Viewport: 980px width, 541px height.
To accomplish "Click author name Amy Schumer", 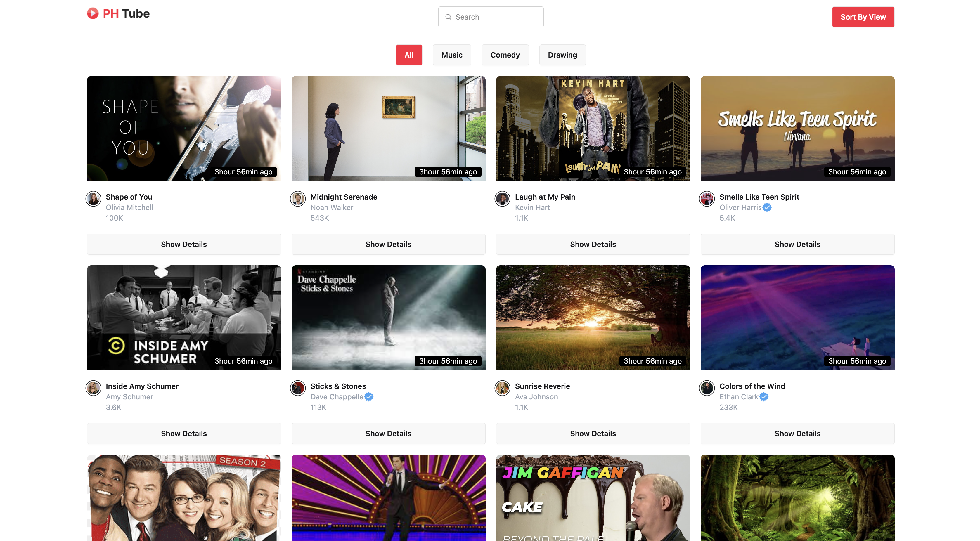I will (129, 397).
